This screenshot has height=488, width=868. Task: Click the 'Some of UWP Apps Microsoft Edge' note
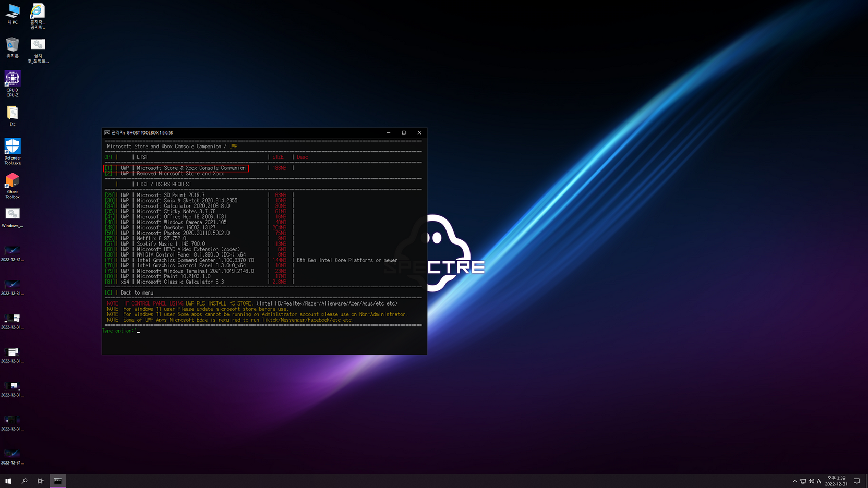click(230, 320)
